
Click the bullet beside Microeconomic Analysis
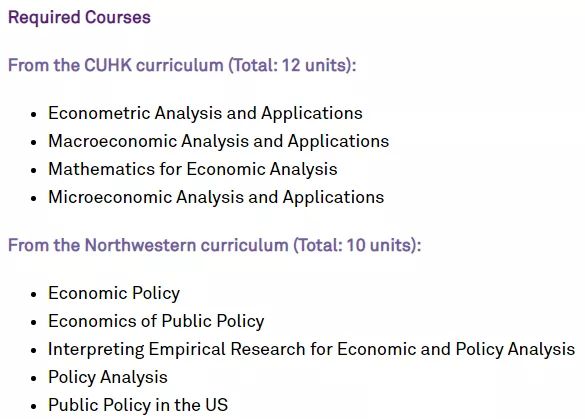34,198
